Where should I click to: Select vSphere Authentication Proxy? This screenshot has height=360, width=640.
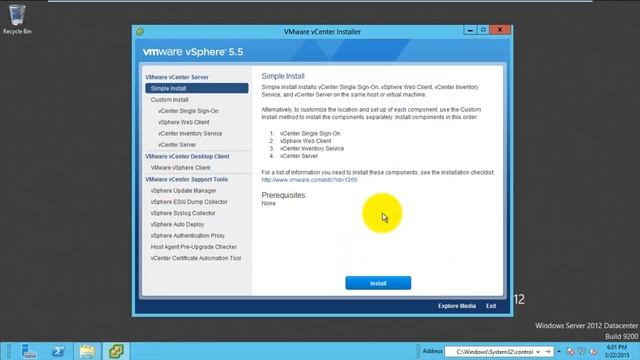click(188, 236)
